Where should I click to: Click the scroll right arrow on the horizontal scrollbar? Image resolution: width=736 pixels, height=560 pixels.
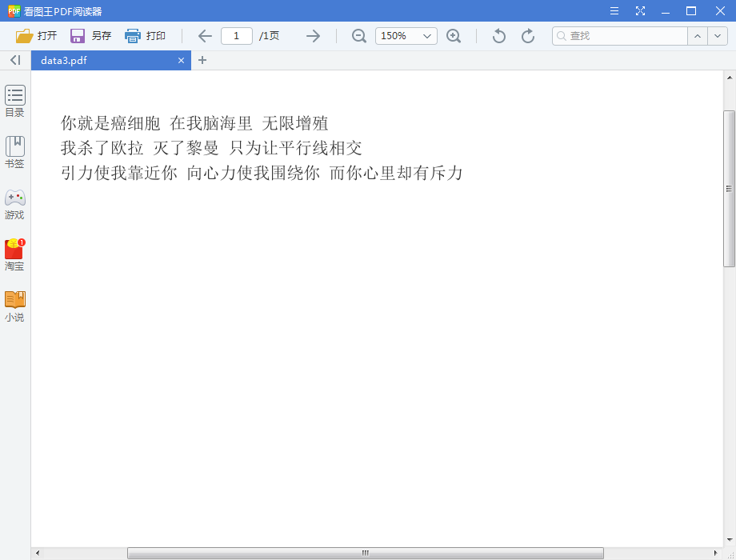pos(715,553)
